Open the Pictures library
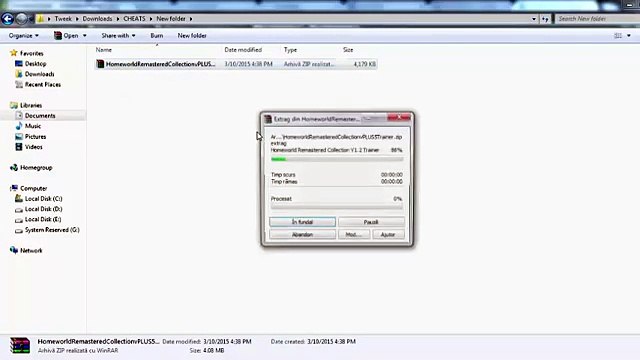The width and height of the screenshot is (640, 360). [35, 137]
